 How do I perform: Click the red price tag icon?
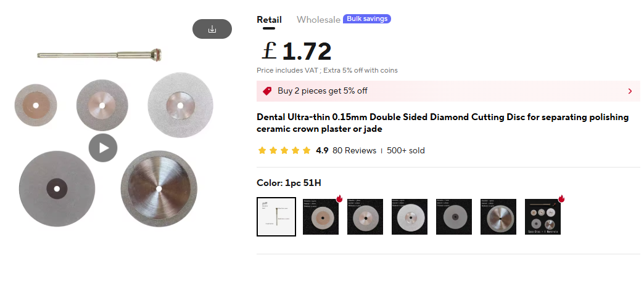coord(267,91)
